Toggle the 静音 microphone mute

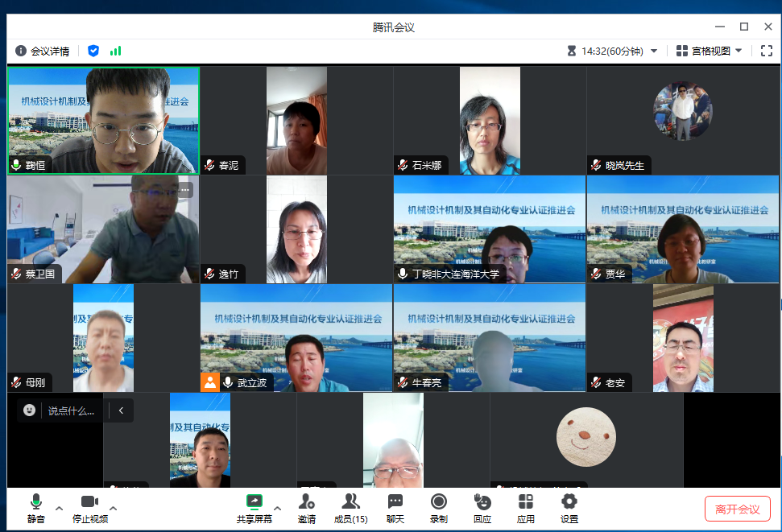click(x=35, y=508)
